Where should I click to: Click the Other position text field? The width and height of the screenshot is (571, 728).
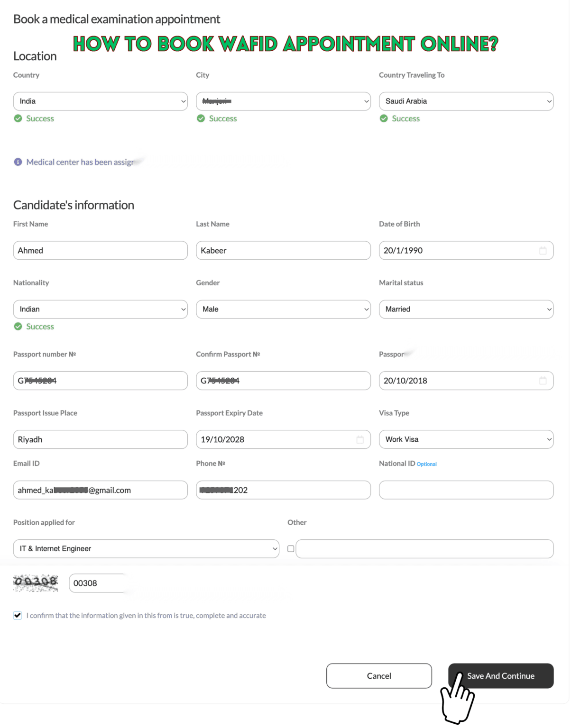coord(424,548)
